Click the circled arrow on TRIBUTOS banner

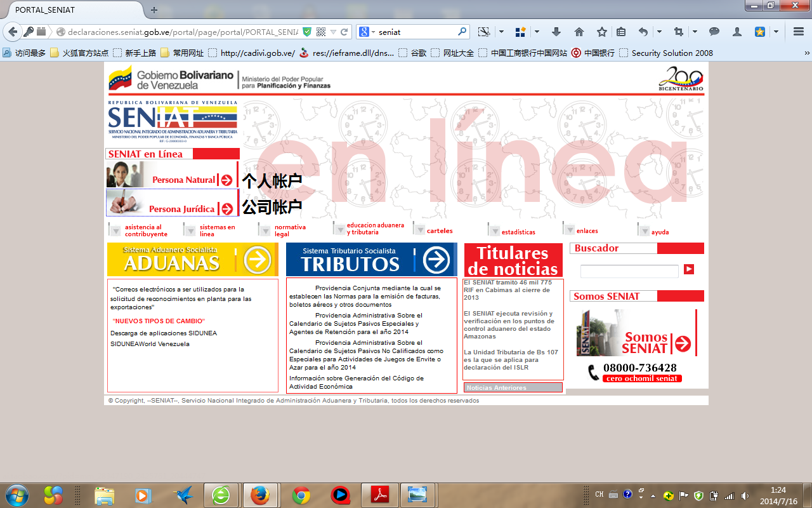pos(436,260)
